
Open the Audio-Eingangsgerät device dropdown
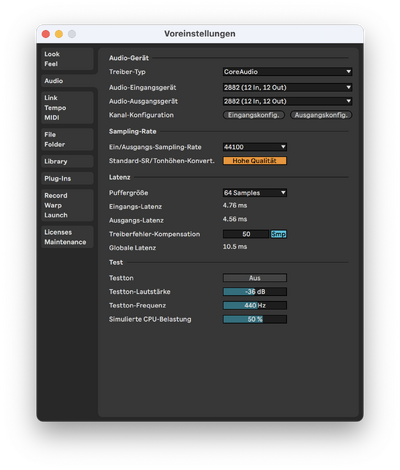click(287, 87)
